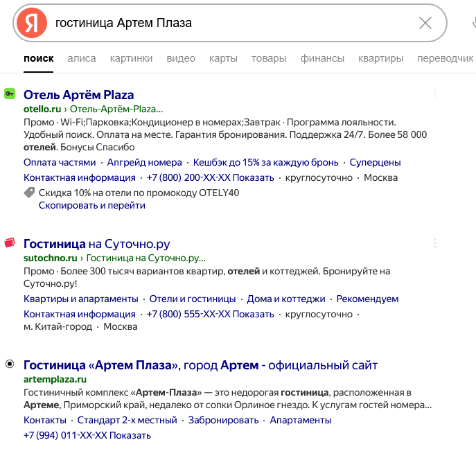
Task: Open Гостиница Артем Плаза official site title
Action: click(x=200, y=365)
